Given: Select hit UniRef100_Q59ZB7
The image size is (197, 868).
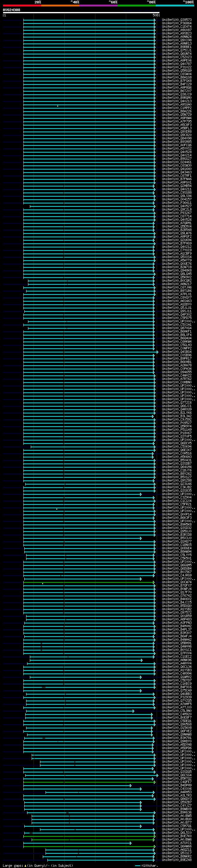Looking at the screenshot, I should [177, 802].
